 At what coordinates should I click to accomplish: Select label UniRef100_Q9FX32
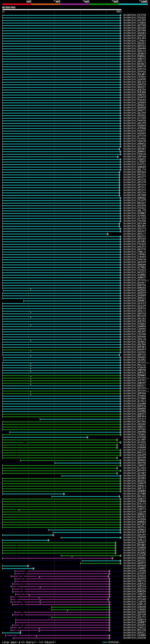pyautogui.click(x=135, y=355)
